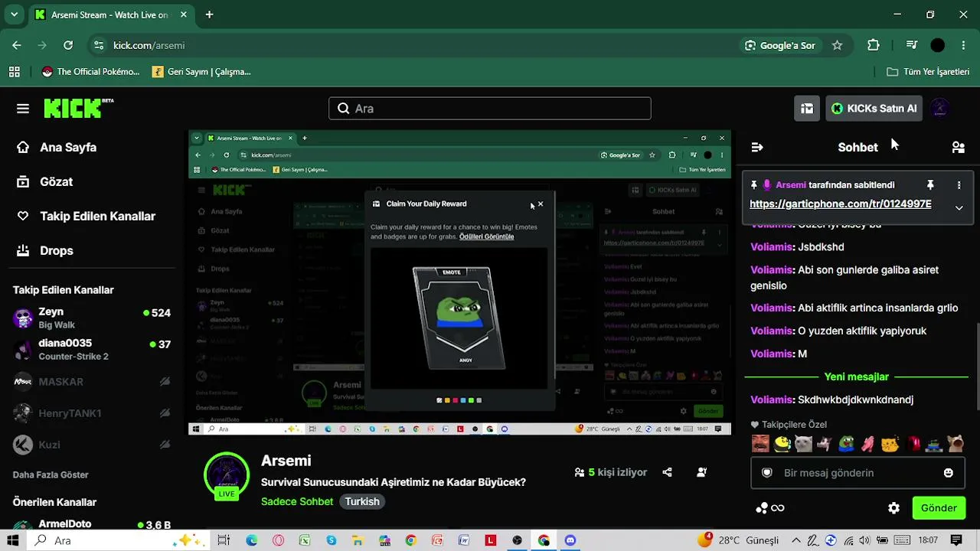Click KICKs Satın Al button
This screenshot has height=551, width=980.
click(x=874, y=109)
